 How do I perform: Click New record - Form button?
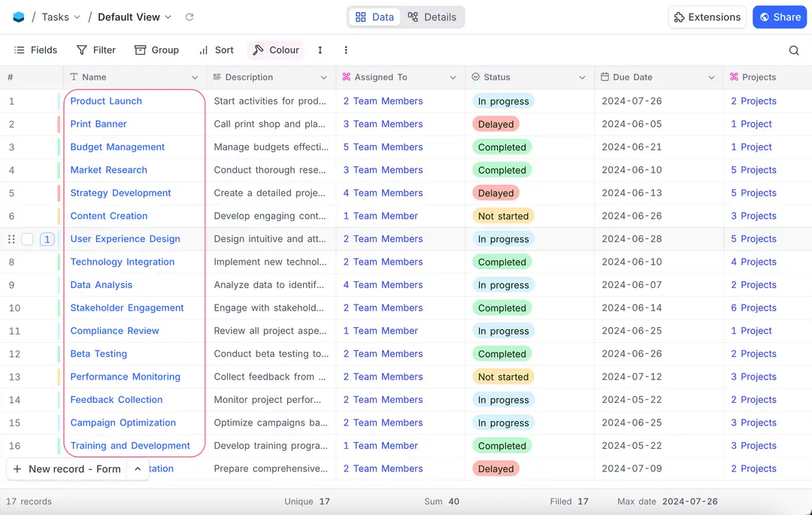click(67, 469)
